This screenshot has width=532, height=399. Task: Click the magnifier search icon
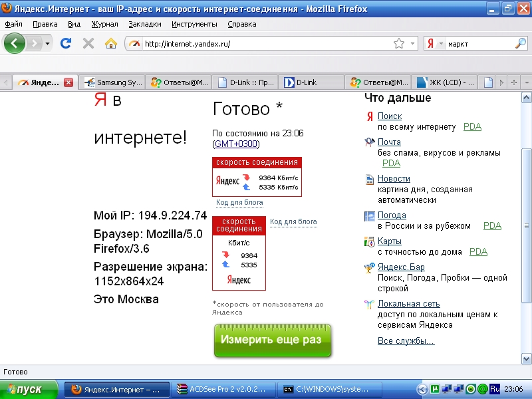[520, 43]
